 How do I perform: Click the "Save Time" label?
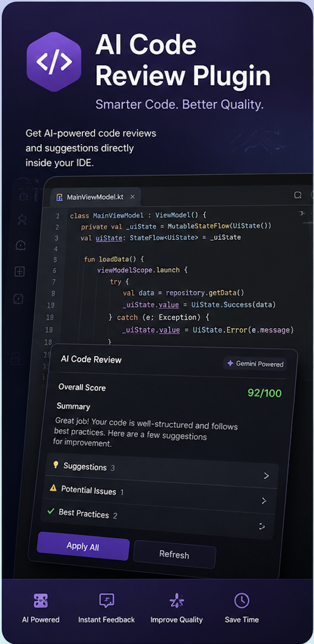[242, 620]
